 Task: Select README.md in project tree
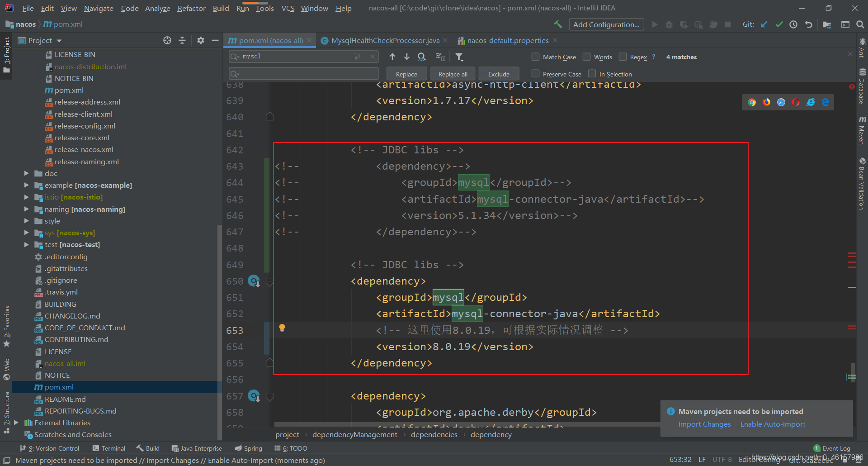(65, 399)
